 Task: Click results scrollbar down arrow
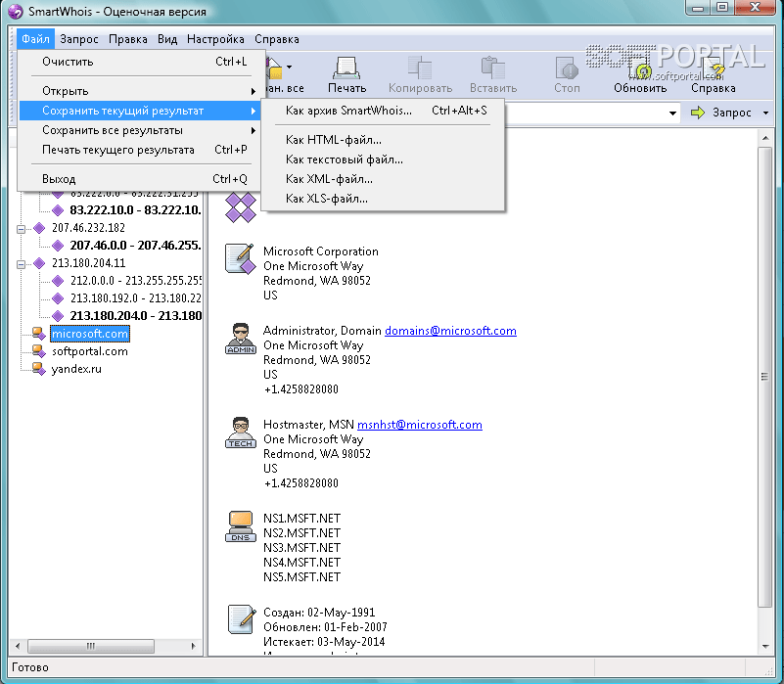[x=765, y=647]
